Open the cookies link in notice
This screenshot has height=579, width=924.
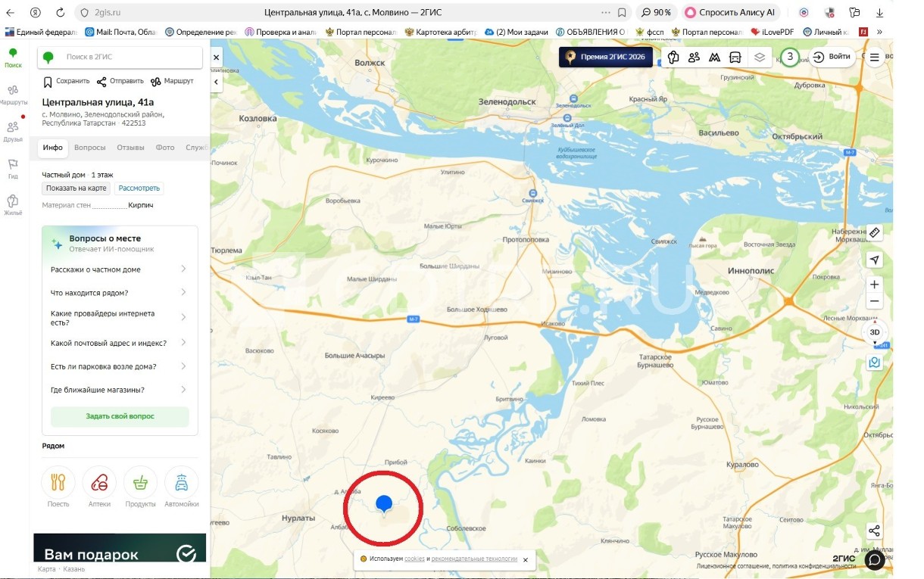414,559
